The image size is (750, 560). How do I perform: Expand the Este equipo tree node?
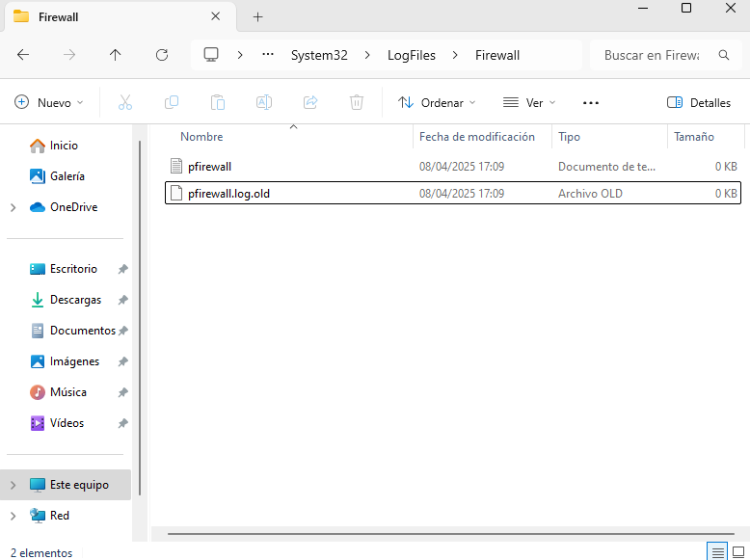[x=13, y=485]
